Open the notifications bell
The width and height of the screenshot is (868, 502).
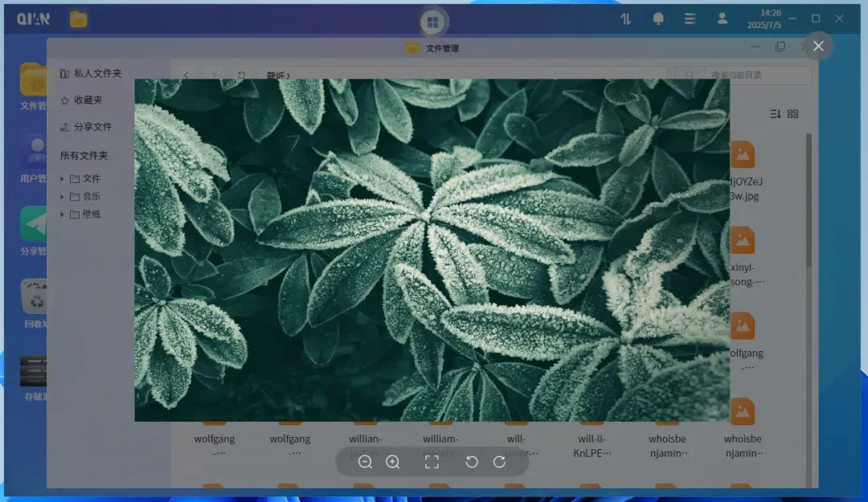point(658,18)
